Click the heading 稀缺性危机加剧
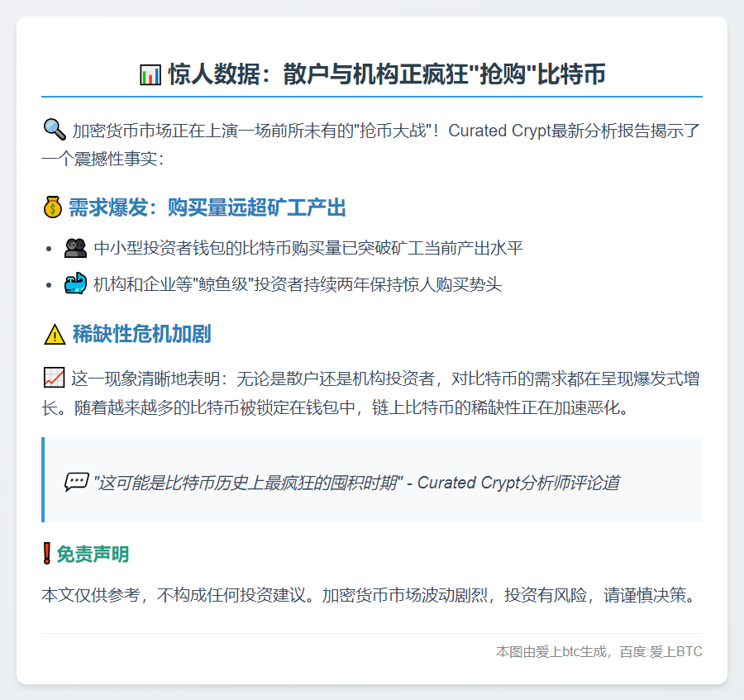 coord(142,335)
